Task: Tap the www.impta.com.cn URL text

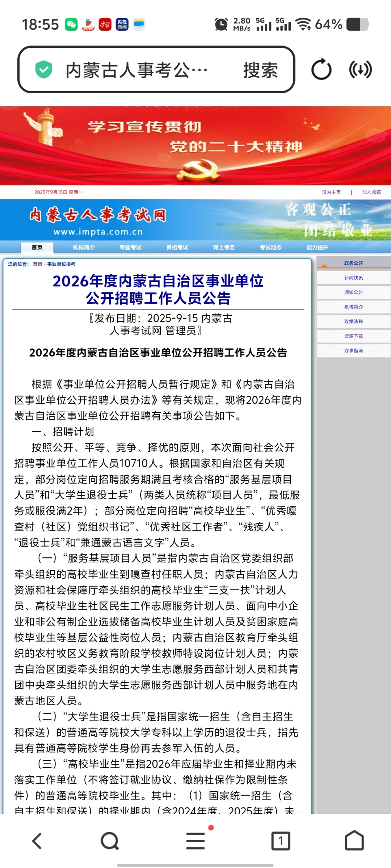Action: tap(98, 232)
